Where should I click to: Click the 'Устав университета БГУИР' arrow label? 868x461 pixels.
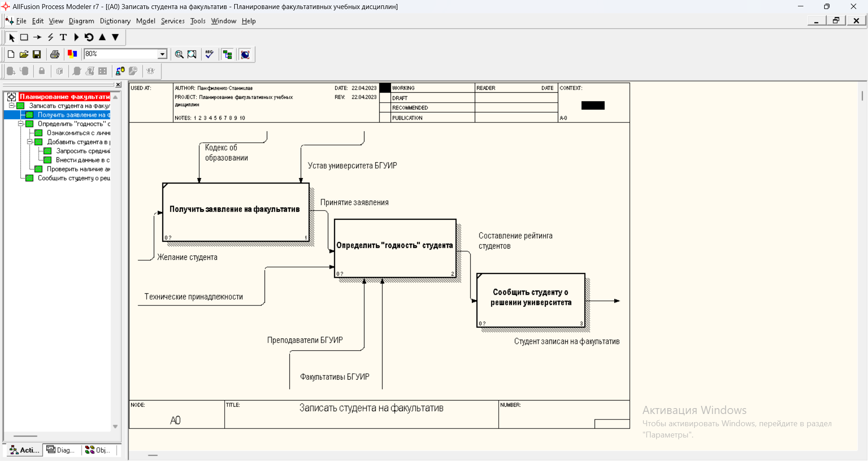pyautogui.click(x=352, y=166)
